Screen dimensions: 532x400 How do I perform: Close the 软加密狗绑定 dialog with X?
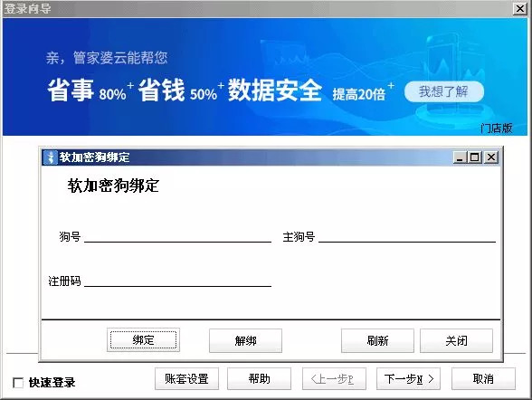pos(490,157)
